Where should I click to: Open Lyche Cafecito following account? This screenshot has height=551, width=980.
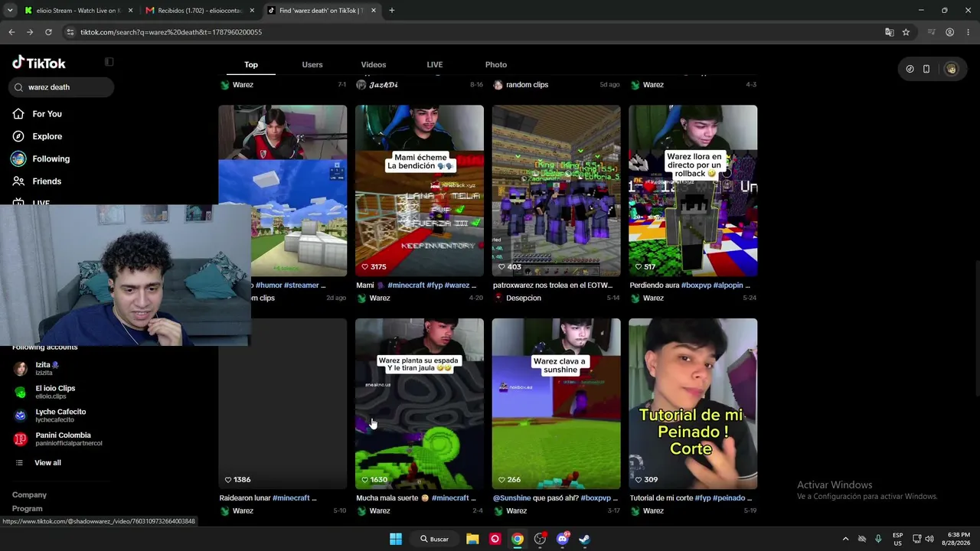[60, 416]
